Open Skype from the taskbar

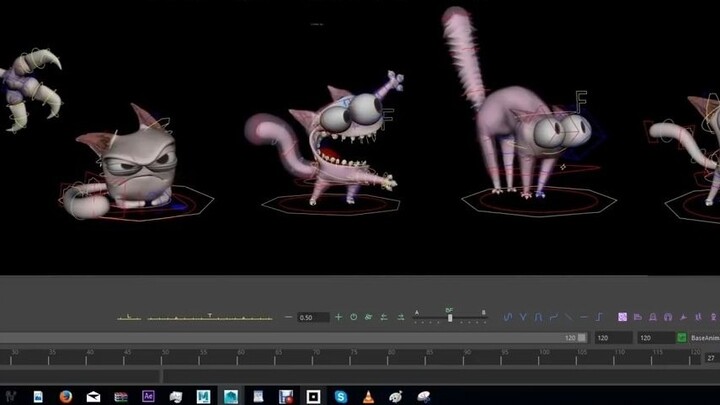(341, 396)
